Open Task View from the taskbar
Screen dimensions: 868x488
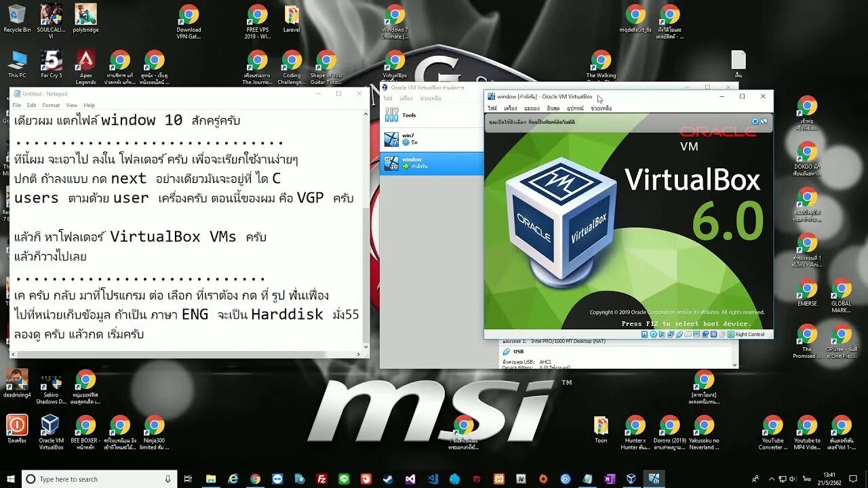(188, 479)
